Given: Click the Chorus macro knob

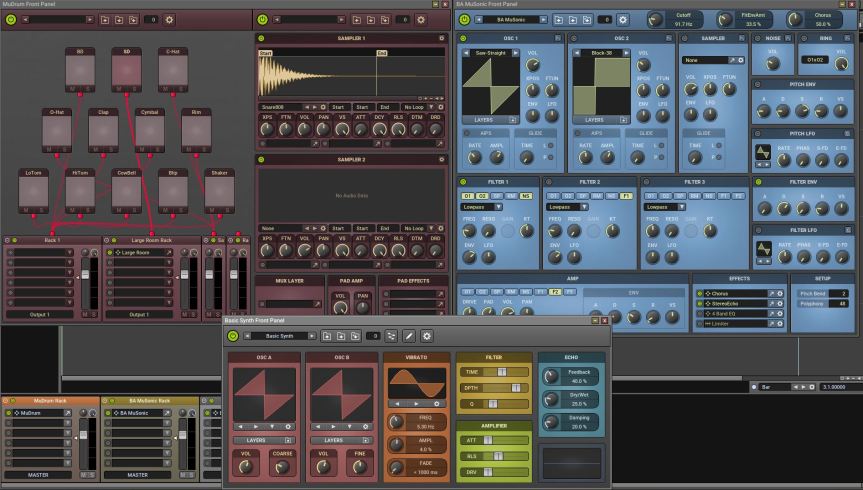Looking at the screenshot, I should pos(794,20).
